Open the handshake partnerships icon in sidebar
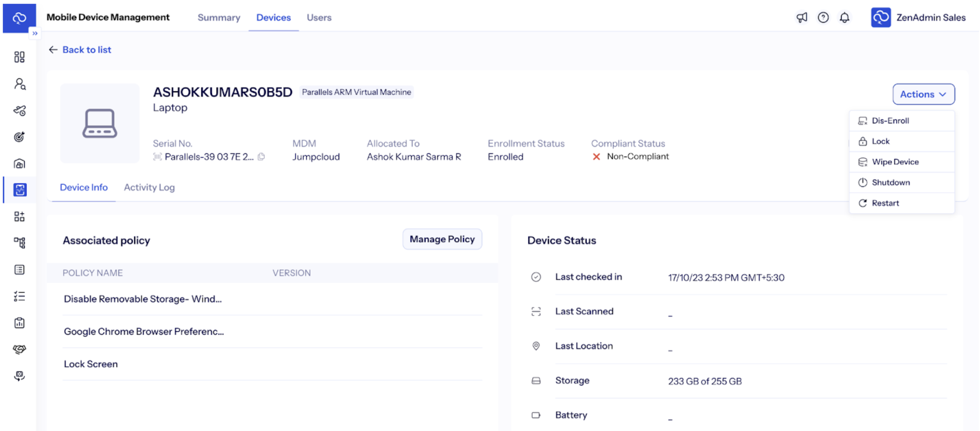This screenshot has height=431, width=980. point(19,350)
